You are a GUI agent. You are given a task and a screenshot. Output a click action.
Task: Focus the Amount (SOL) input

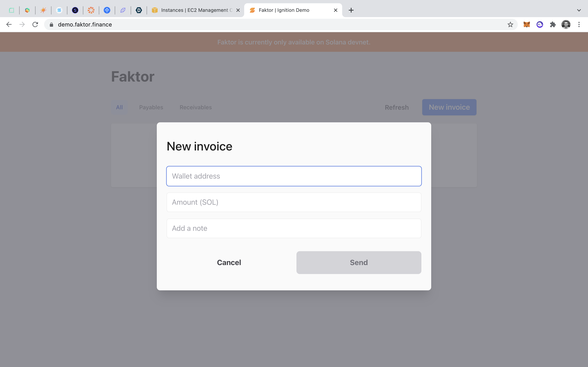(x=294, y=202)
